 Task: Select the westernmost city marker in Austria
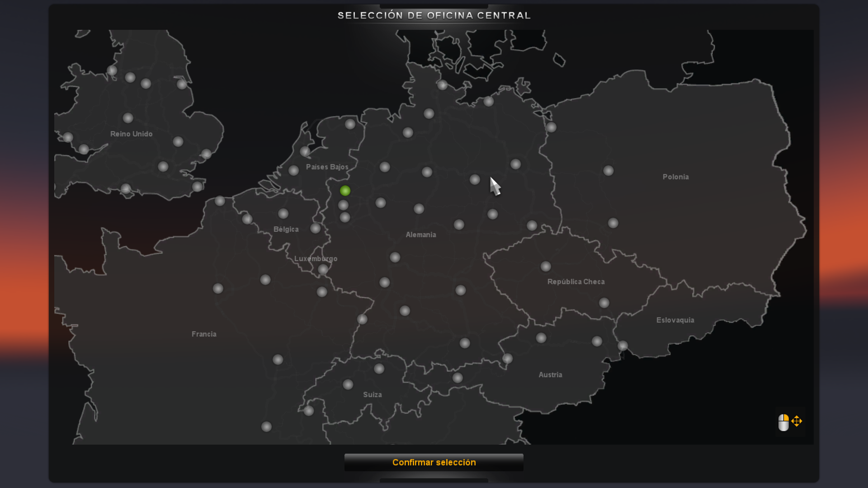coord(458,378)
